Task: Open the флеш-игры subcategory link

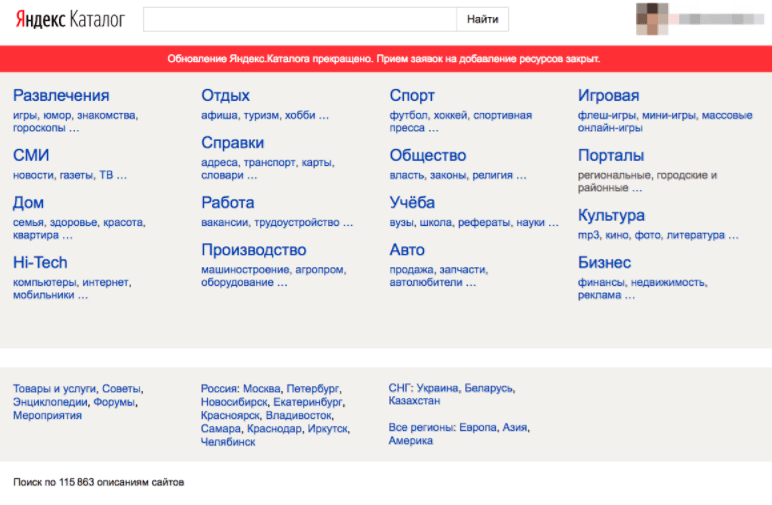Action: 607,115
